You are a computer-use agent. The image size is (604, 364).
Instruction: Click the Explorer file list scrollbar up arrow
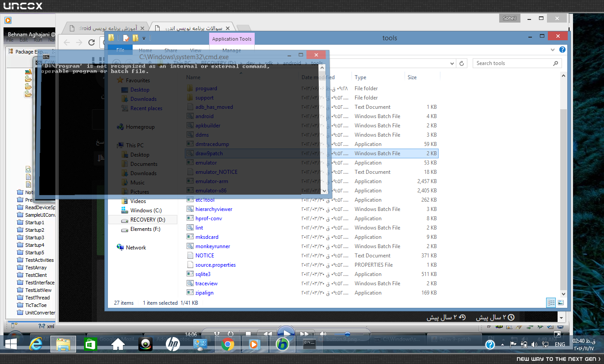pos(563,76)
